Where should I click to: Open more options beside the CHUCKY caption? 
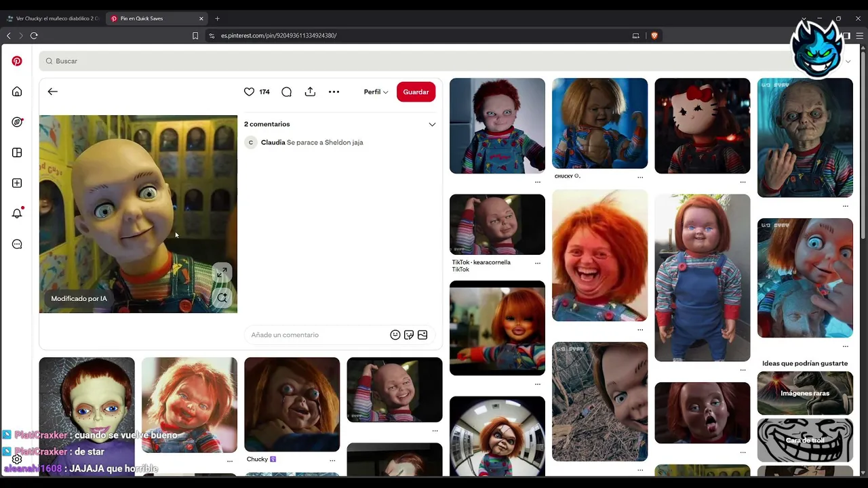[x=640, y=177]
